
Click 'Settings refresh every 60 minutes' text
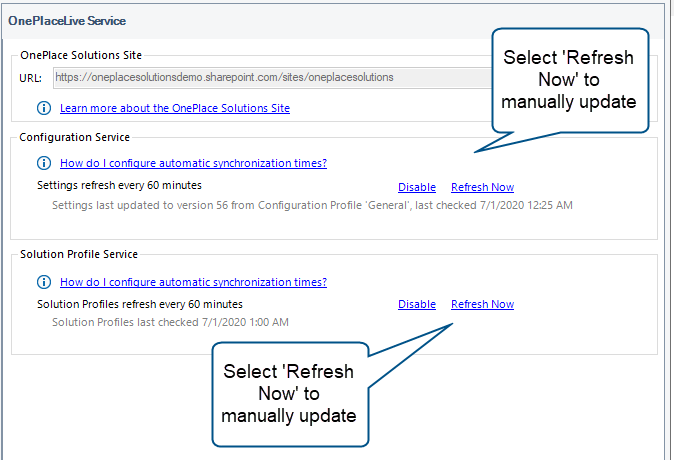119,186
